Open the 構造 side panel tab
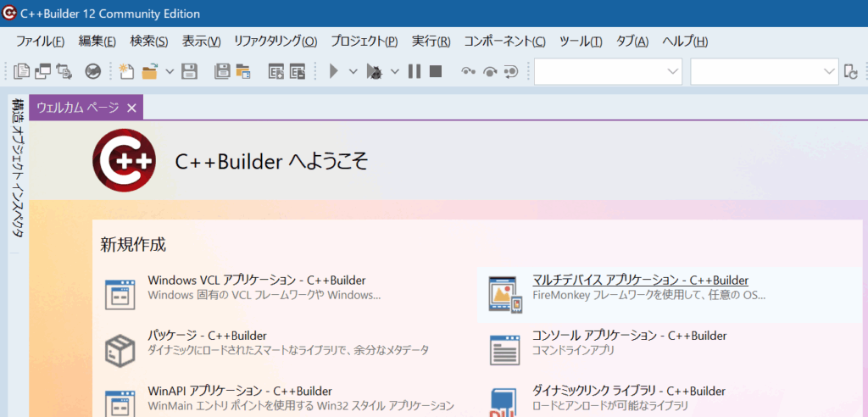Viewport: 868px width, 417px height. (17, 109)
